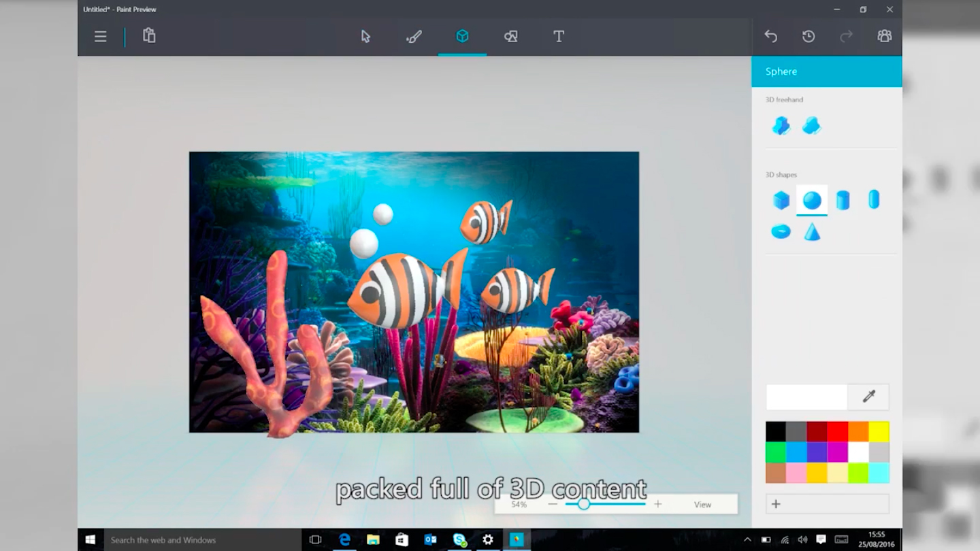The image size is (980, 551).
Task: Show hidden system tray icons
Action: pyautogui.click(x=747, y=540)
